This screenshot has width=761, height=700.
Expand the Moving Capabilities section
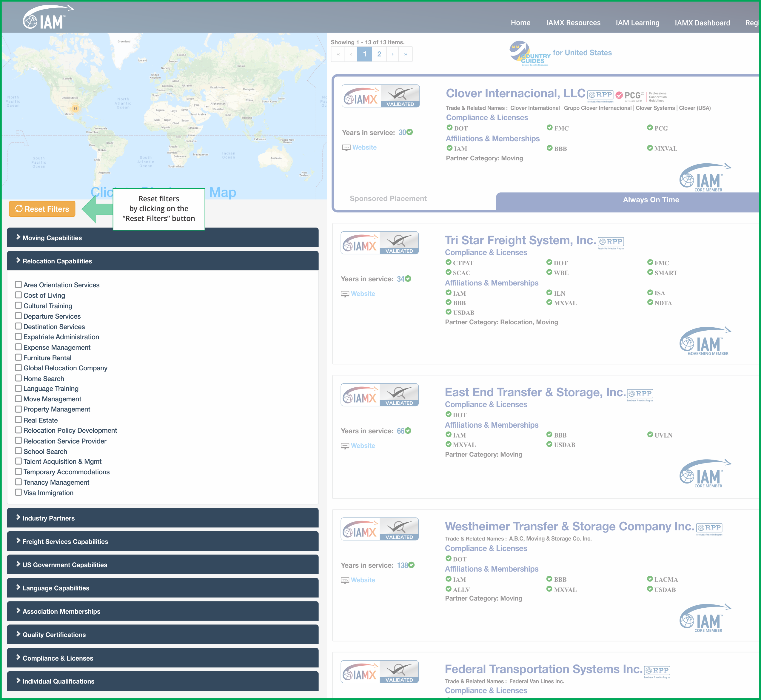pos(163,237)
